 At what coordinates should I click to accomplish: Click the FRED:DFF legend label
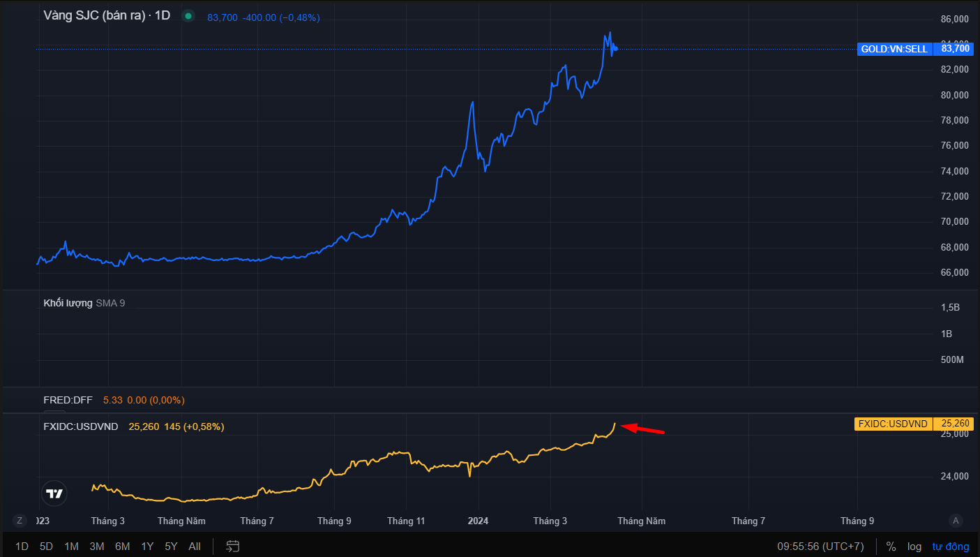pos(68,400)
